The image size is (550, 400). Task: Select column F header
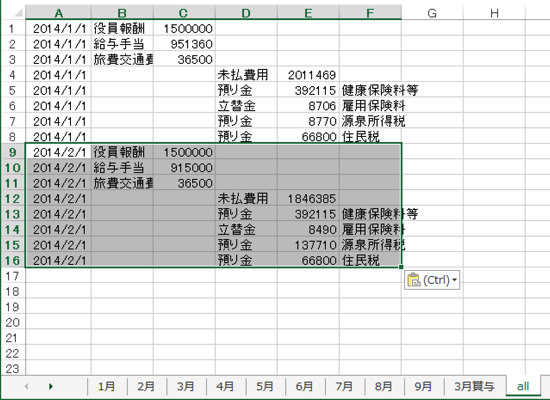click(x=370, y=13)
